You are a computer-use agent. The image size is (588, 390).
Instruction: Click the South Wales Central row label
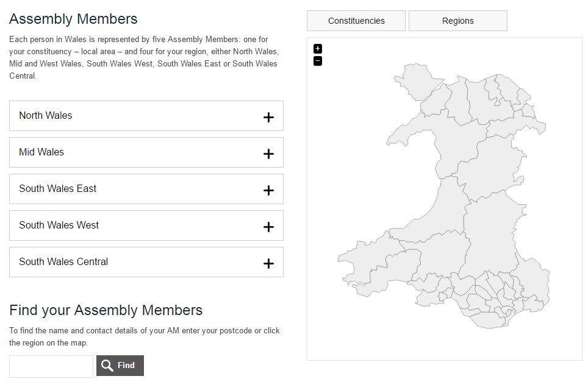coord(64,261)
